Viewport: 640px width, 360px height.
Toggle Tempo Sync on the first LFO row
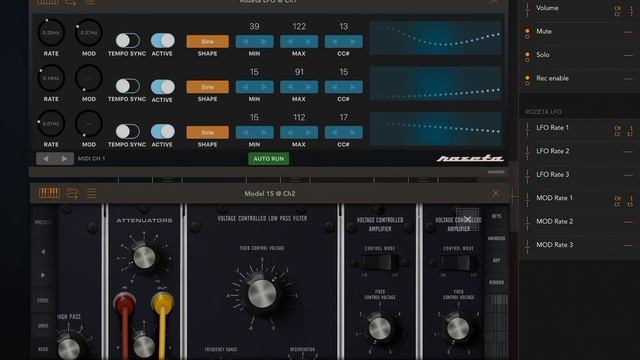click(x=127, y=40)
